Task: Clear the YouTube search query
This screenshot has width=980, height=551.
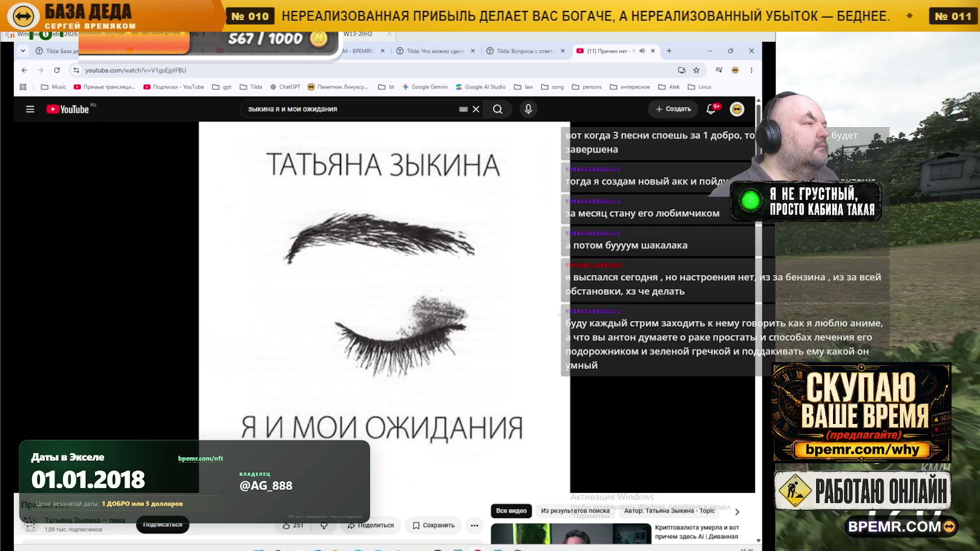Action: point(476,109)
